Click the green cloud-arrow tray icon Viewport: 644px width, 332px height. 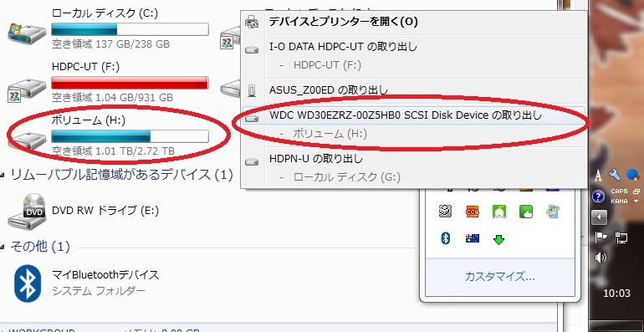526,212
